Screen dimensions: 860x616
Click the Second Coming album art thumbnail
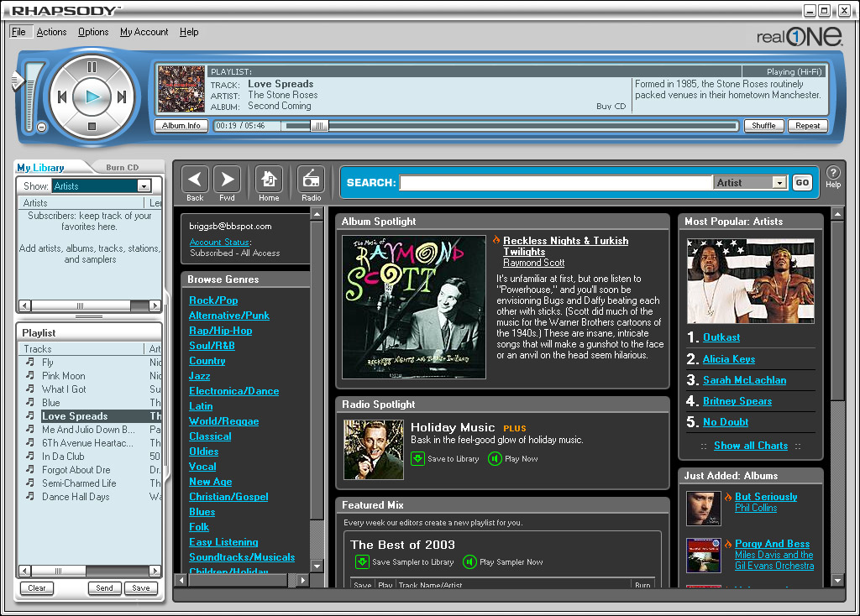click(181, 89)
